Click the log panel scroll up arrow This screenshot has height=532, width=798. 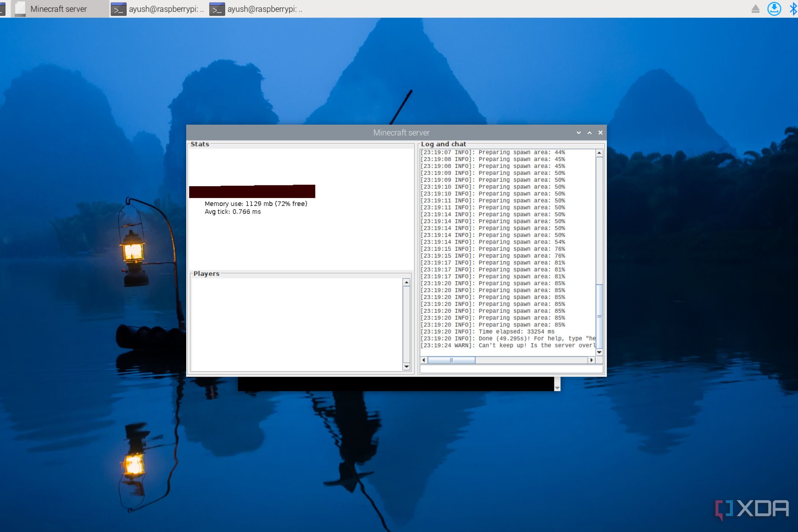pos(599,153)
